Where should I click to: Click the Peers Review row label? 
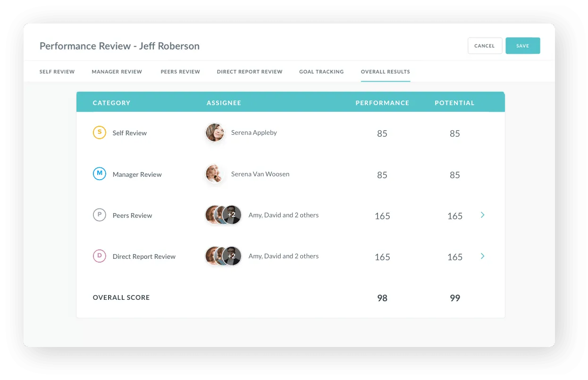[x=133, y=215]
